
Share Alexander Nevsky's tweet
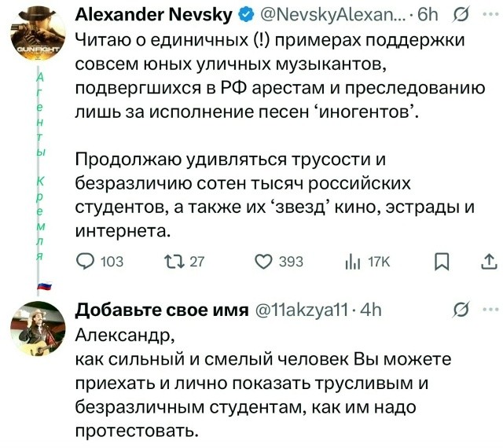pyautogui.click(x=488, y=262)
